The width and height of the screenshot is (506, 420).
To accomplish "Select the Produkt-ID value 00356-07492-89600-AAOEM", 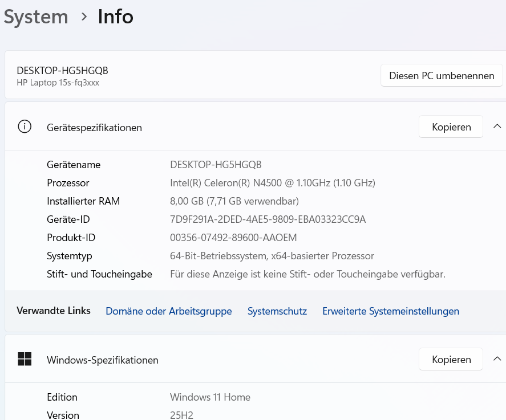I will click(x=233, y=238).
